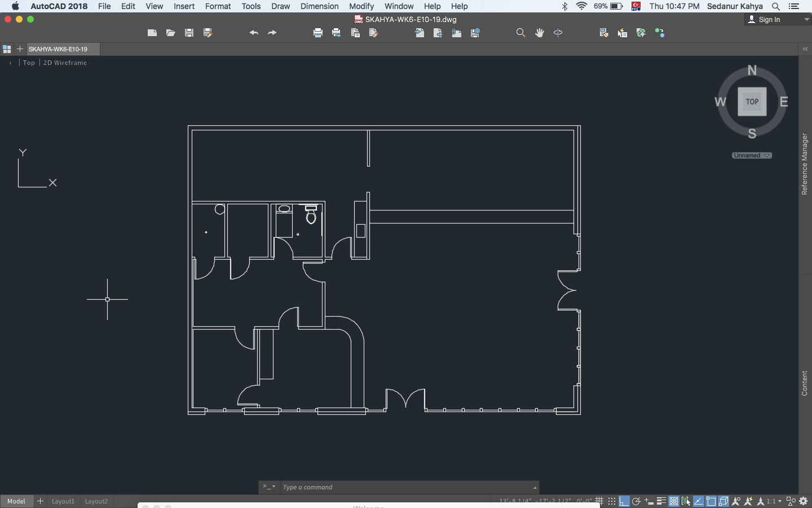Click the Match Properties icon

pos(604,33)
